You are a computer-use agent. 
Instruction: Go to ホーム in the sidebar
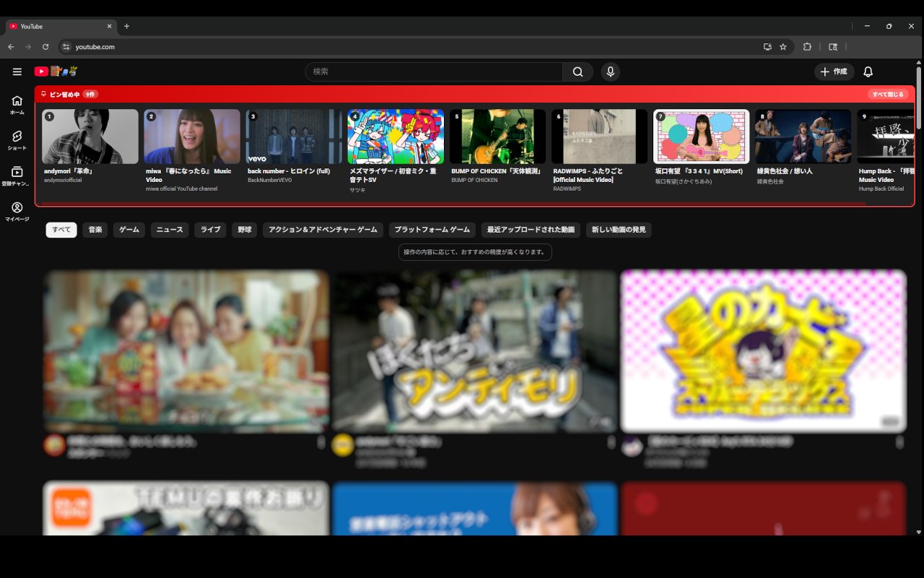click(x=17, y=105)
